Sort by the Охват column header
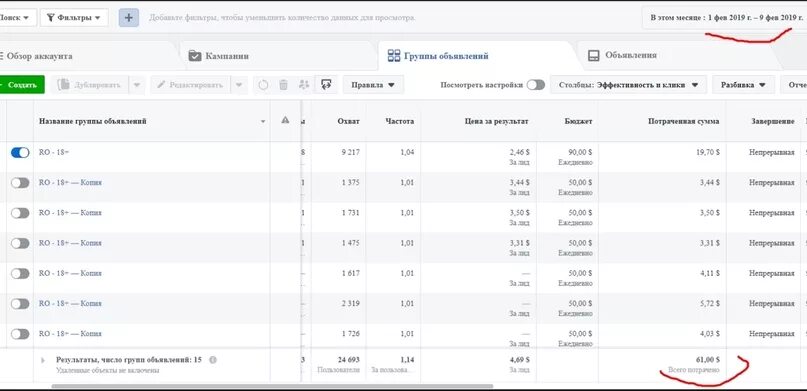807x391 pixels. (348, 121)
